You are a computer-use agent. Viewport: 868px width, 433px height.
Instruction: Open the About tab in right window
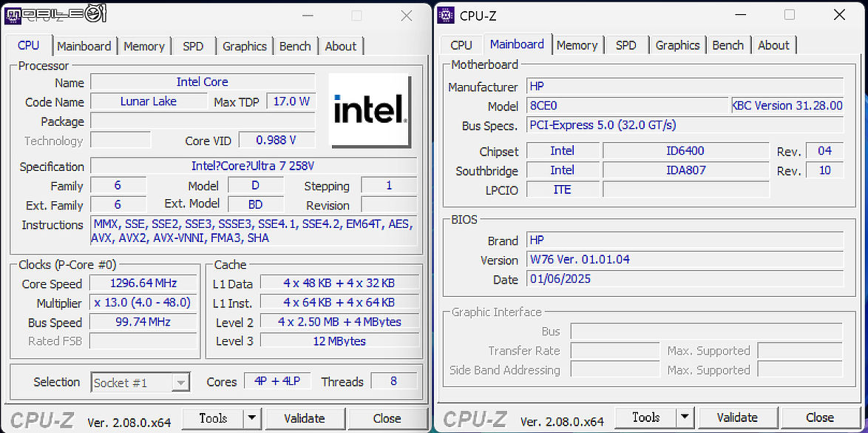(x=773, y=45)
